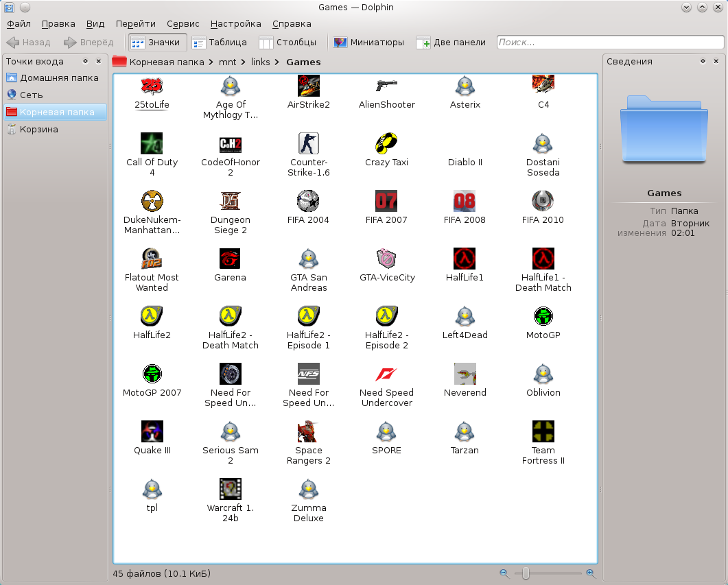Open Dungeon Siege 2 icon
The width and height of the screenshot is (728, 585).
(x=231, y=201)
